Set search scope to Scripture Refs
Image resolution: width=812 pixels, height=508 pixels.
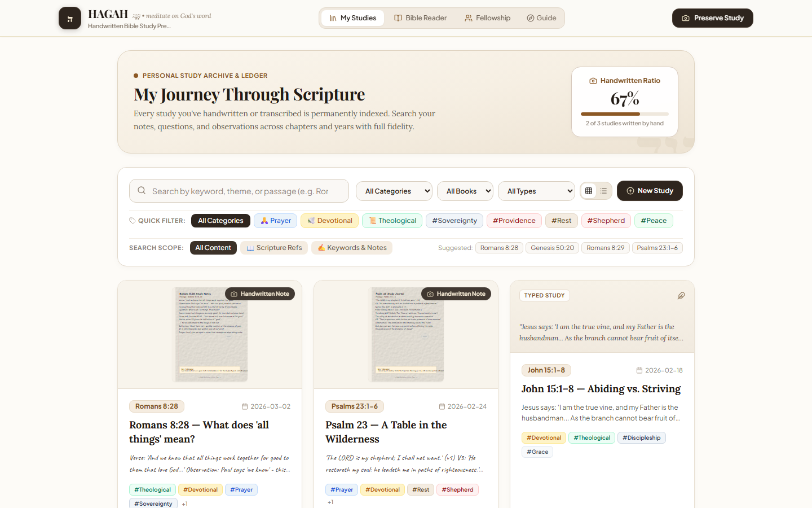pos(274,248)
